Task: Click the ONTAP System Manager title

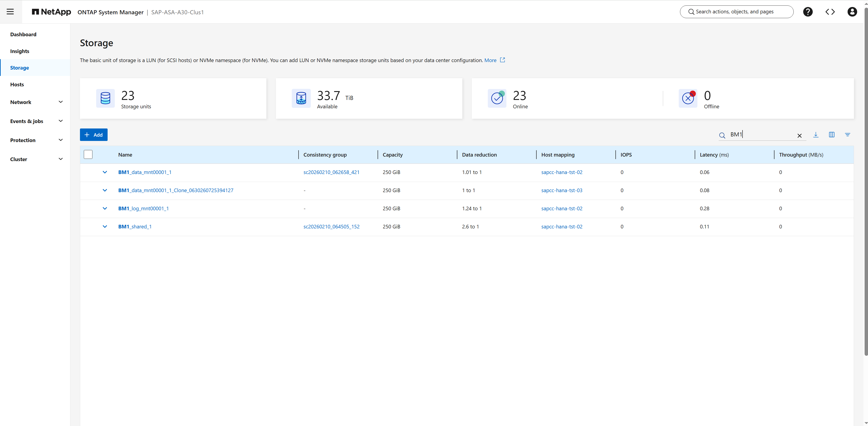Action: (x=111, y=12)
